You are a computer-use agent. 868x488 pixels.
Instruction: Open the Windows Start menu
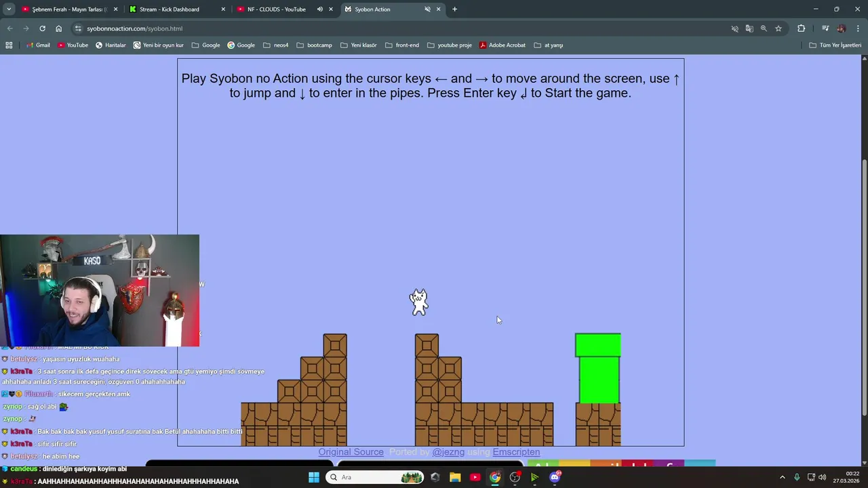click(x=314, y=477)
